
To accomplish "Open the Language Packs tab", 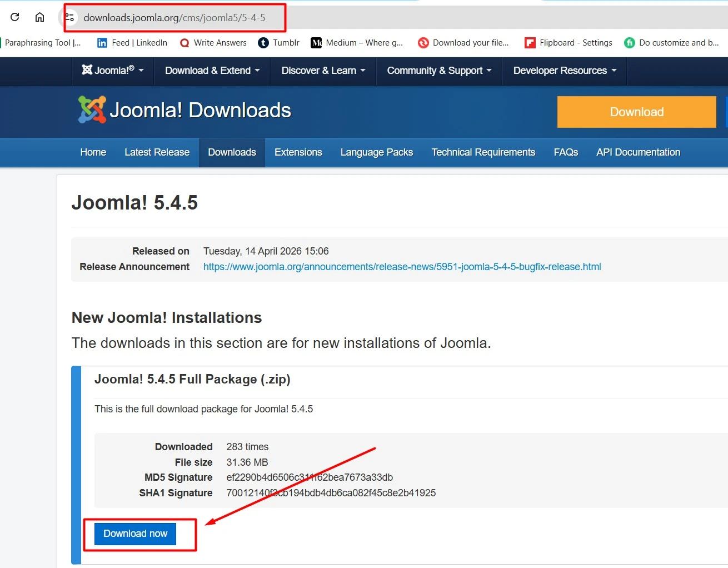I will coord(376,152).
